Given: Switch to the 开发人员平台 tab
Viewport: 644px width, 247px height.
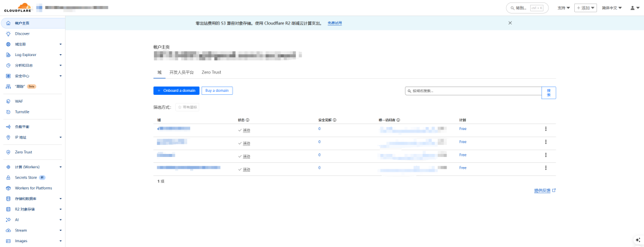Looking at the screenshot, I should (181, 72).
